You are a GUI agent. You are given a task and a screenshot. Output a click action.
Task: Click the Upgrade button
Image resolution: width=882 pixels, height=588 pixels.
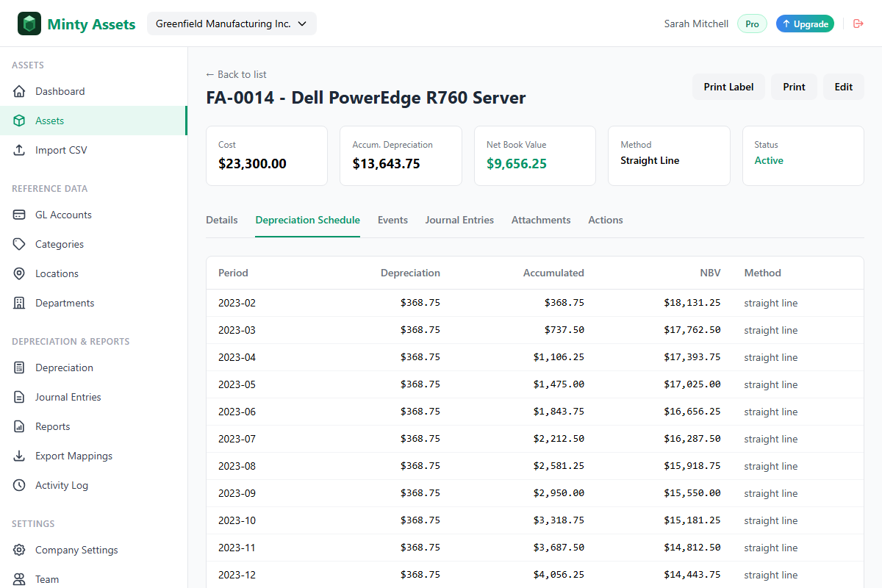point(805,24)
